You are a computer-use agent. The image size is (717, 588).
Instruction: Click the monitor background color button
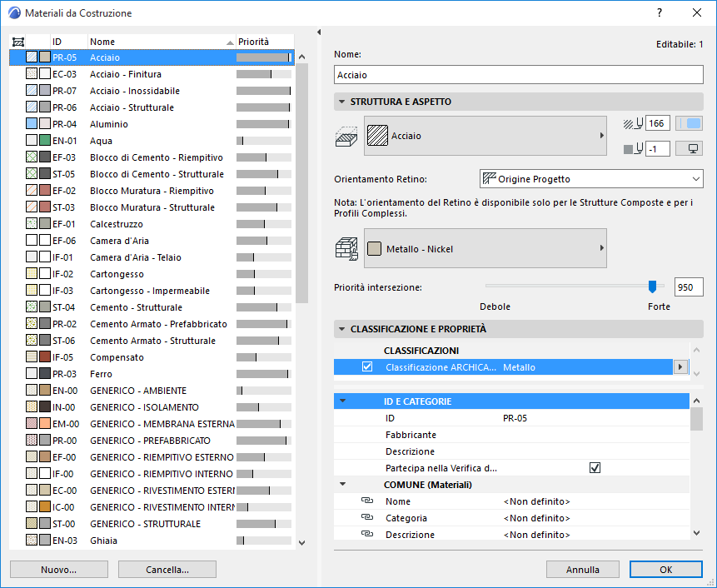pos(690,148)
